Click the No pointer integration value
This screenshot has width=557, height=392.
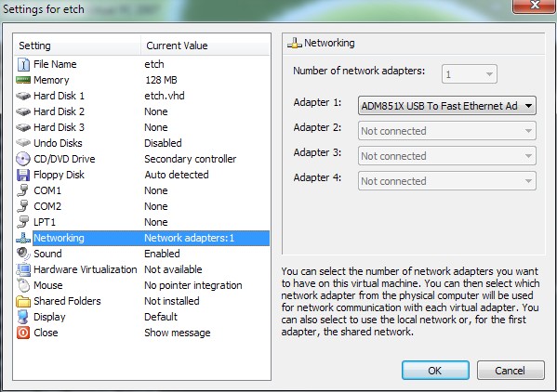point(192,285)
